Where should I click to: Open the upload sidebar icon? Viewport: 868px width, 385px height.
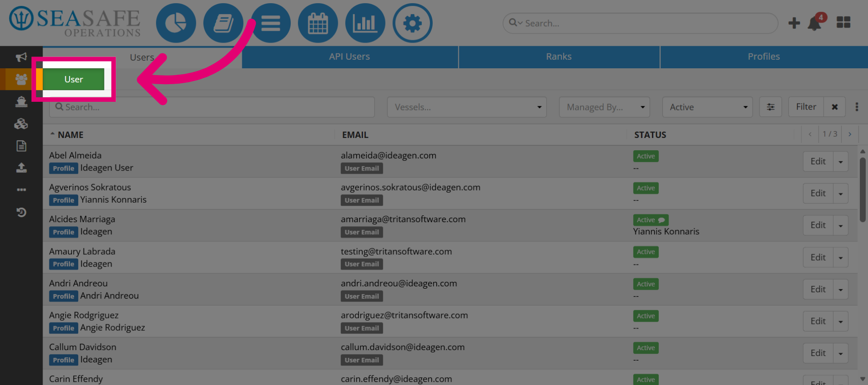21,168
